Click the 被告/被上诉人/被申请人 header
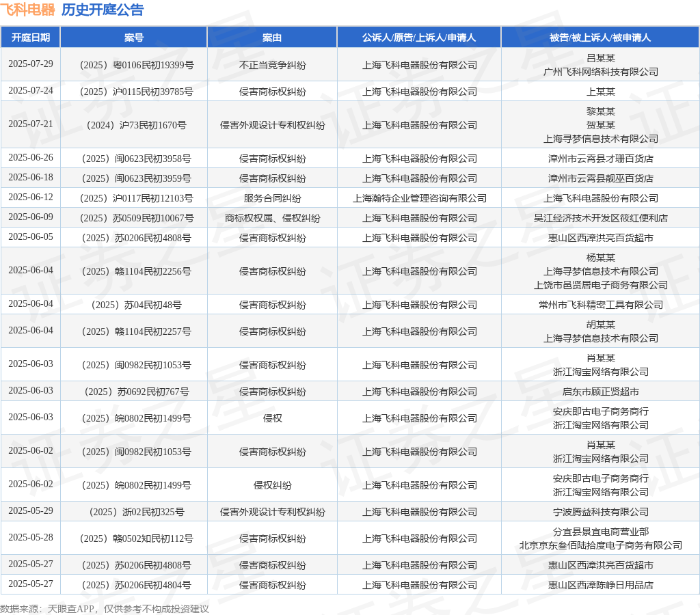 600,38
